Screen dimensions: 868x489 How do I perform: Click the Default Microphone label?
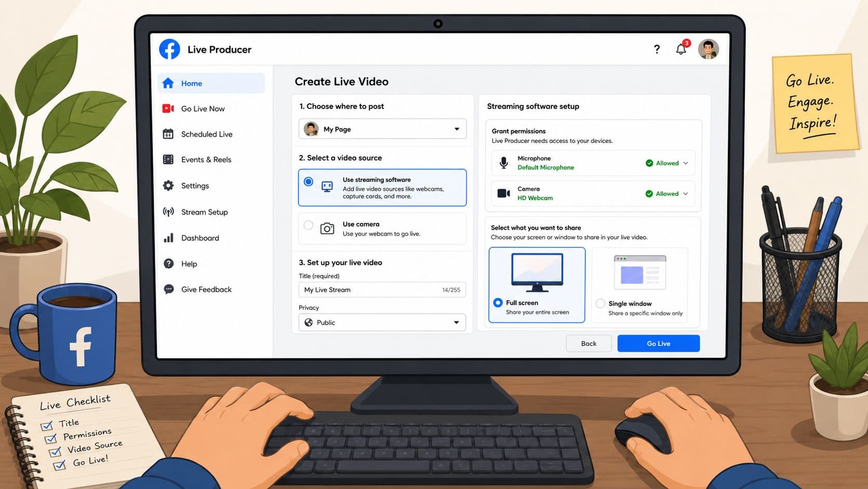(546, 167)
